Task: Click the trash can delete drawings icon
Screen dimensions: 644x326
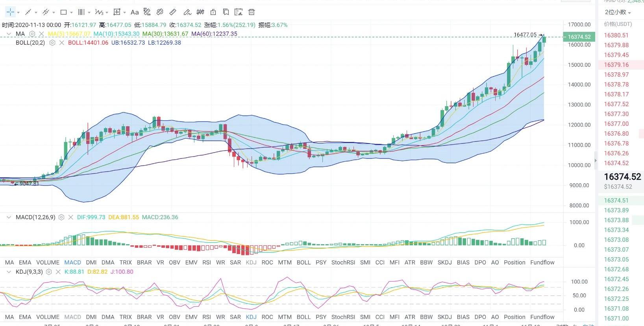Action: pyautogui.click(x=252, y=12)
